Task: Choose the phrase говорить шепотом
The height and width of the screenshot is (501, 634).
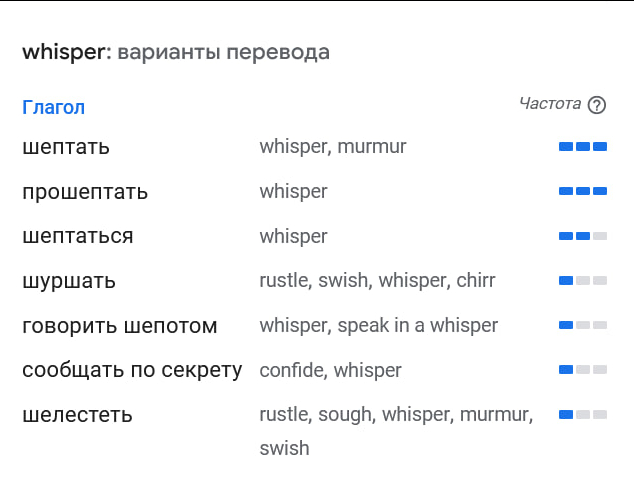Action: [x=120, y=326]
